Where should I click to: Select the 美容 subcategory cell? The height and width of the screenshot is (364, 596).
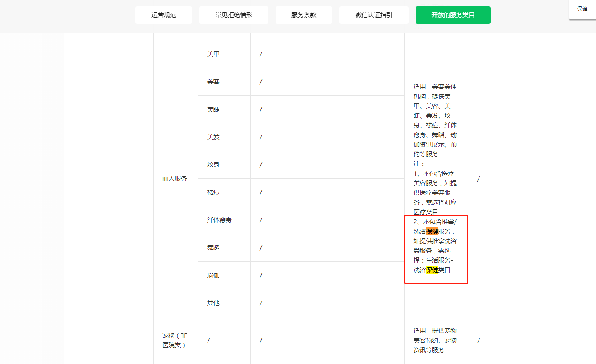[224, 82]
